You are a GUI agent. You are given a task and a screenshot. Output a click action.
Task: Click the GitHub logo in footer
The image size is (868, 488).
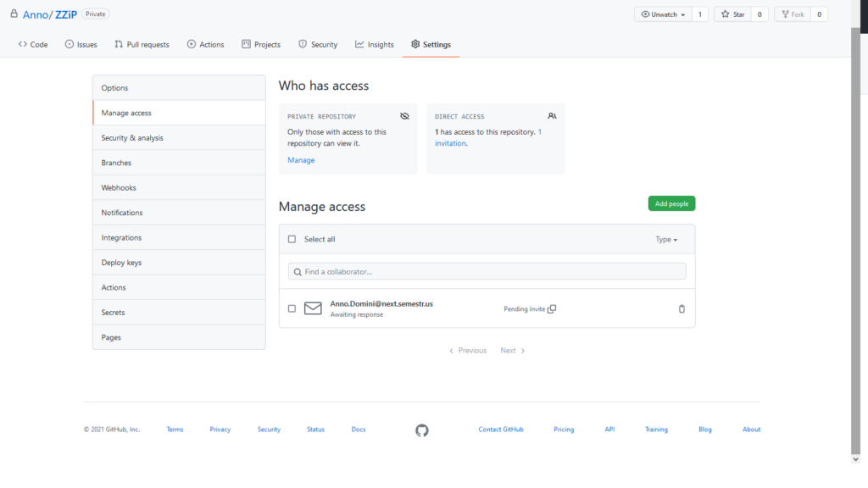pyautogui.click(x=422, y=430)
